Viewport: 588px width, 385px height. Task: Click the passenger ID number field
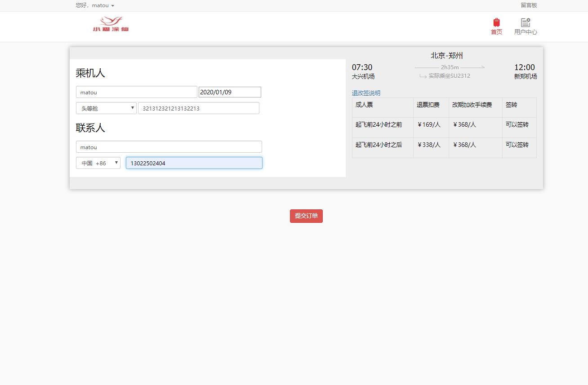[198, 108]
